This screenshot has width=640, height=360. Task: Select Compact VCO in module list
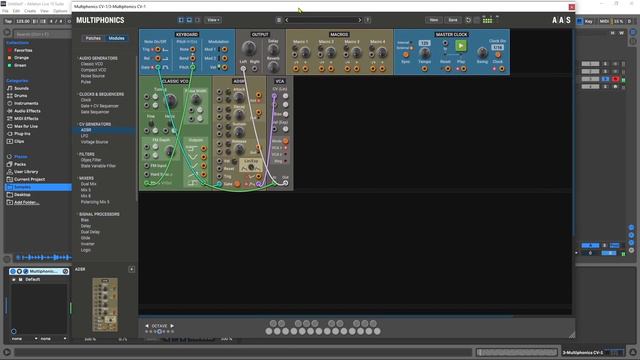(93, 70)
